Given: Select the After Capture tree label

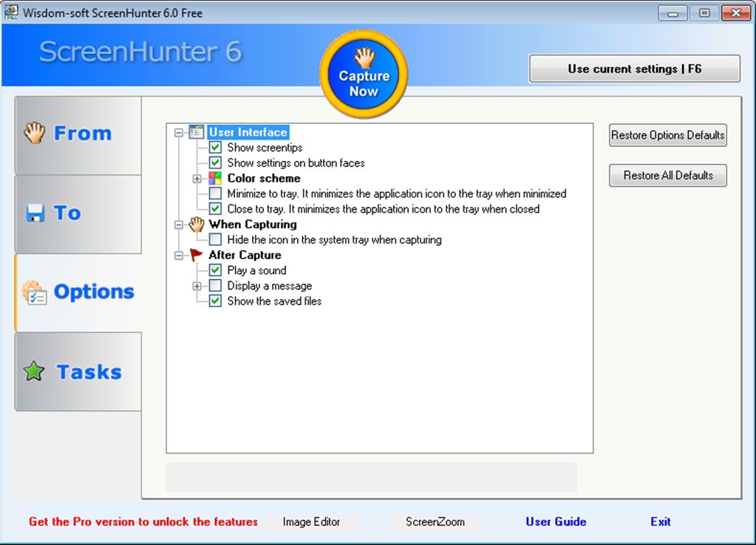Looking at the screenshot, I should pyautogui.click(x=245, y=255).
